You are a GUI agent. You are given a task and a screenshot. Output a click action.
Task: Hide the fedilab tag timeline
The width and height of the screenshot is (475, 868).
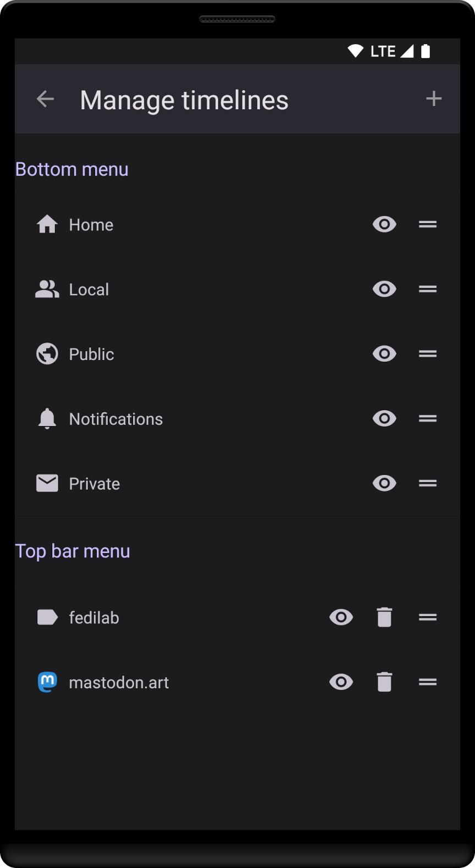point(341,617)
